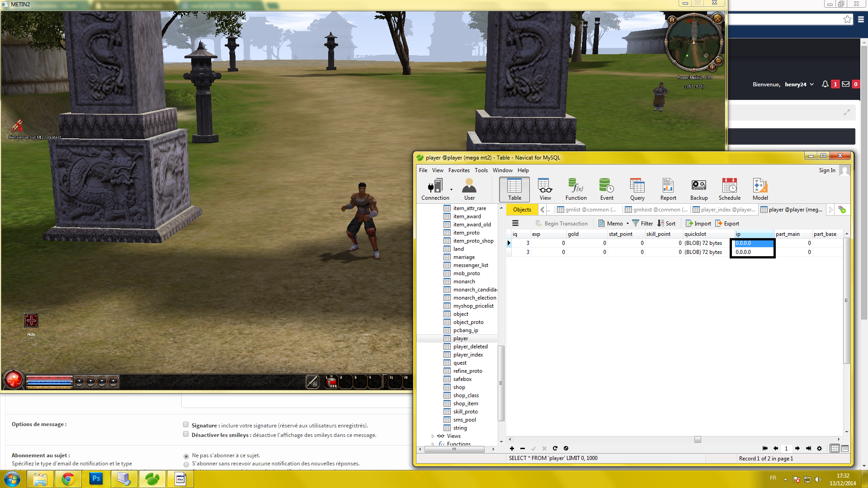Screen dimensions: 868x488
Task: Open the Report section in Navicat
Action: pos(668,189)
